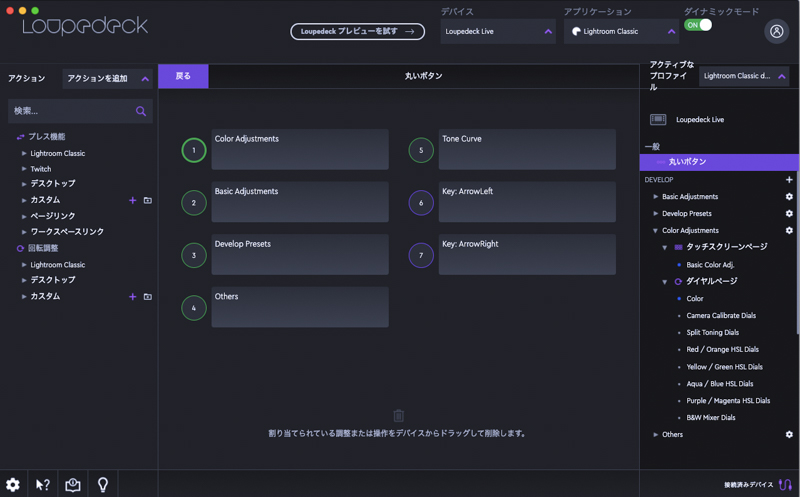
Task: Expand ワークスペースリンク action group
Action: [x=24, y=232]
